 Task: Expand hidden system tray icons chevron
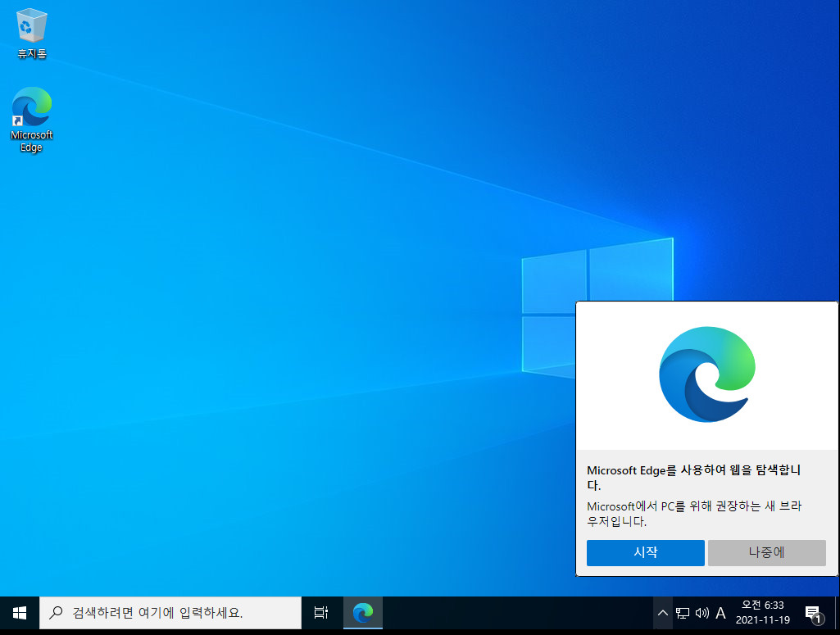pos(662,612)
